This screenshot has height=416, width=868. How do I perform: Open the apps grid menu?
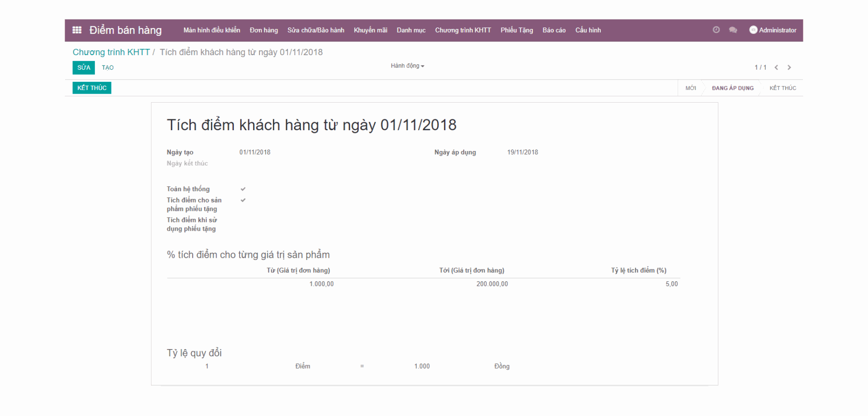(76, 30)
